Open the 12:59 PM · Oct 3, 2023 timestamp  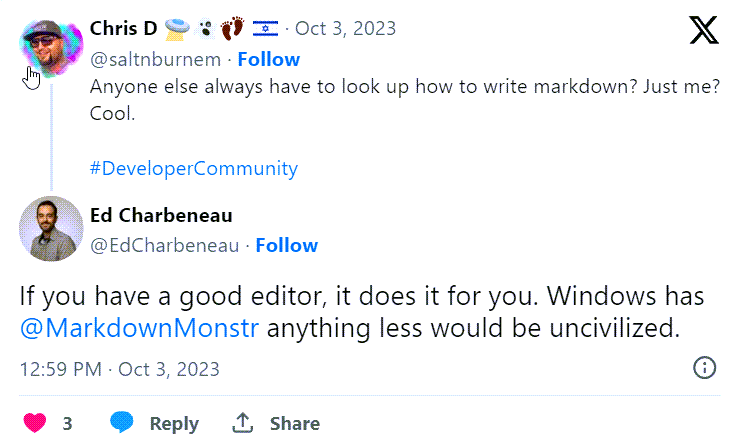[x=120, y=370]
